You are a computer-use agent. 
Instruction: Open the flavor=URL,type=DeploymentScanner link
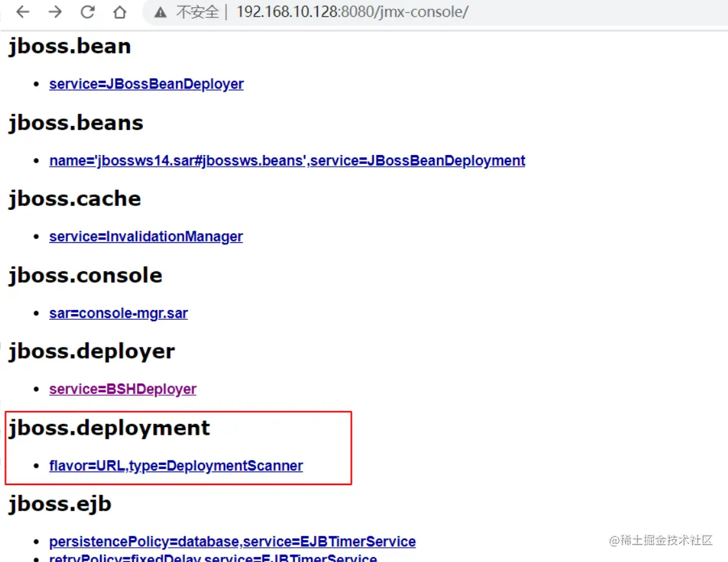click(176, 466)
